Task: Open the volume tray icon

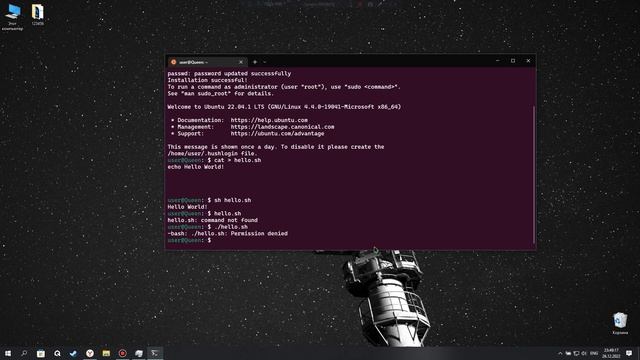Action: tap(584, 353)
